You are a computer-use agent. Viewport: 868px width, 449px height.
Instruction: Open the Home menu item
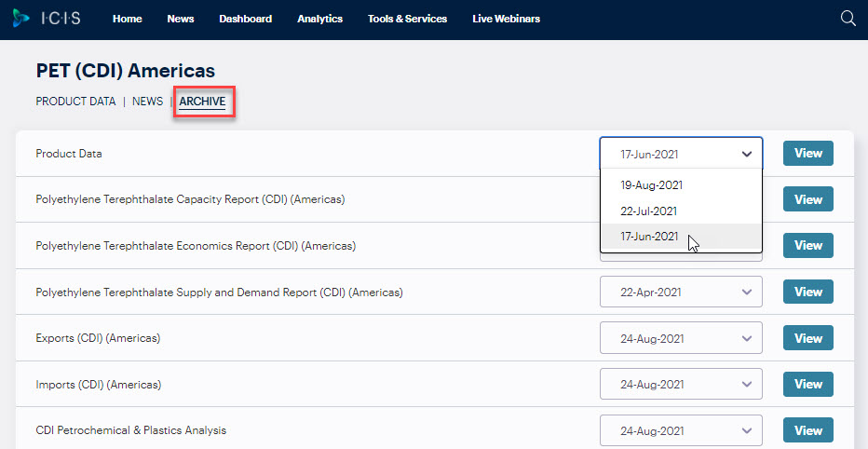coord(128,19)
